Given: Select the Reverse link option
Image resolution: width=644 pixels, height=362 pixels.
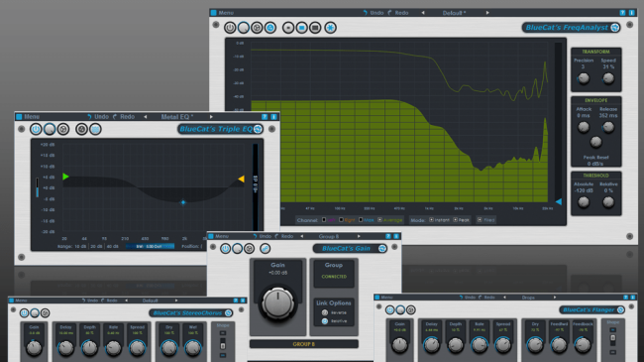Looking at the screenshot, I should 325,312.
